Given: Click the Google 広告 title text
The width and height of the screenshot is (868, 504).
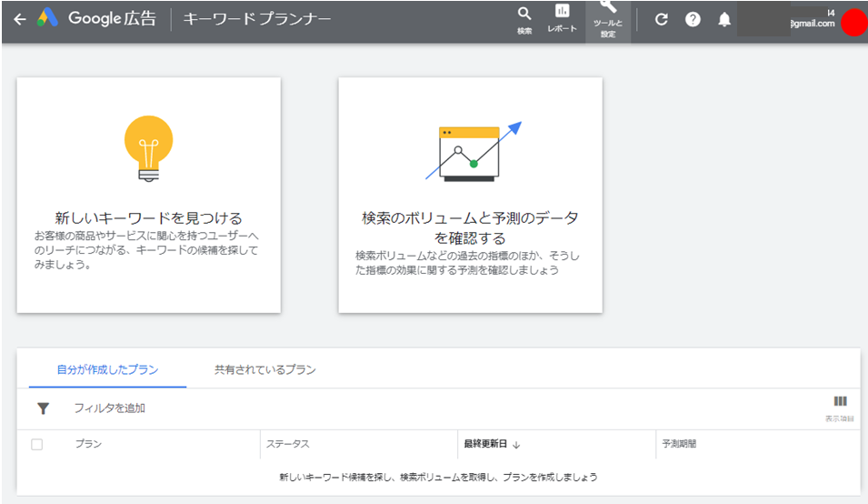Looking at the screenshot, I should (x=112, y=18).
